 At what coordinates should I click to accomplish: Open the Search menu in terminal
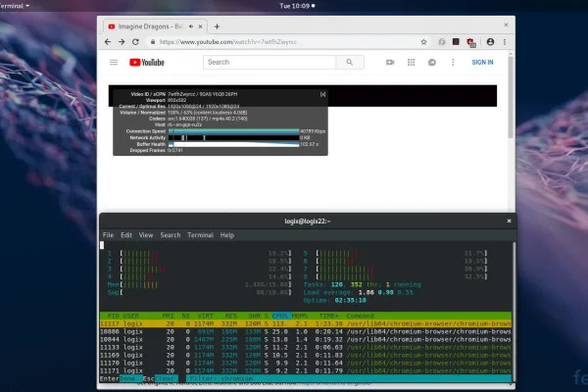[171, 235]
